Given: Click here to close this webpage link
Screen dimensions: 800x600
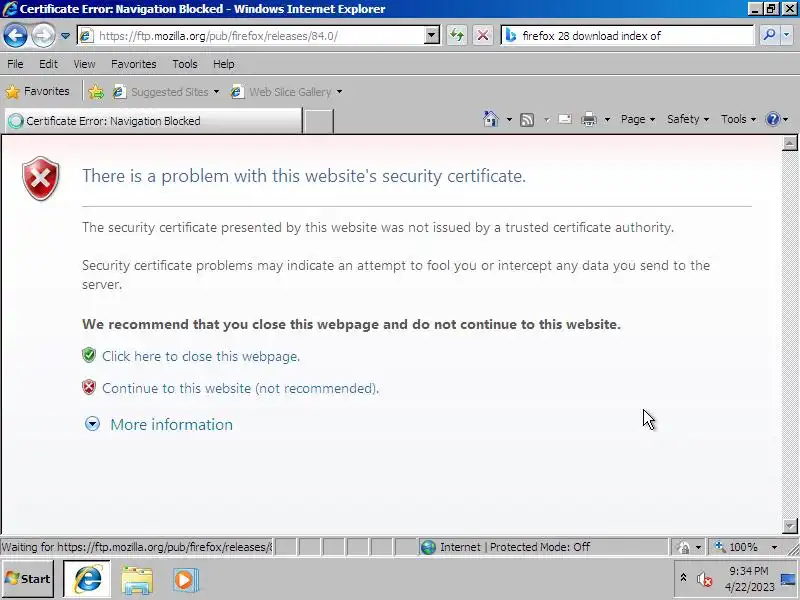Looking at the screenshot, I should point(201,356).
